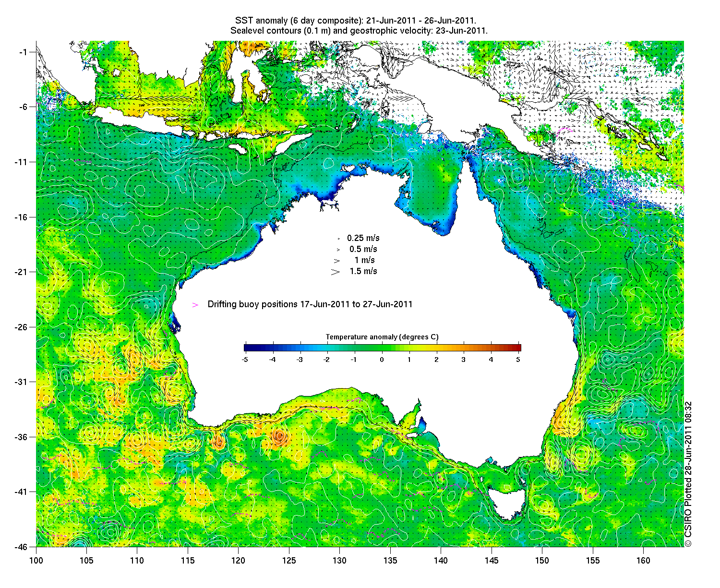Click latitude axis label -36
Image resolution: width=720 pixels, height=588 pixels.
(22, 437)
